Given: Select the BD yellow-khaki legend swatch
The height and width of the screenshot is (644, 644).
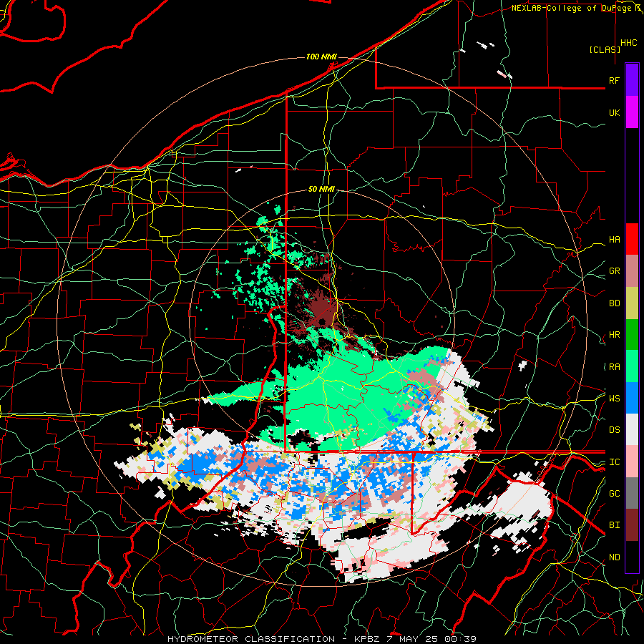Looking at the screenshot, I should [632, 303].
